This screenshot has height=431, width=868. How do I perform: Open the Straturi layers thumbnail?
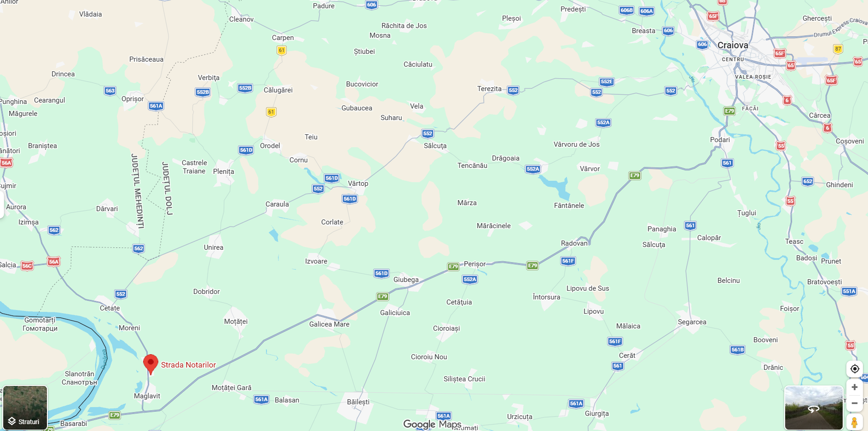pos(25,408)
